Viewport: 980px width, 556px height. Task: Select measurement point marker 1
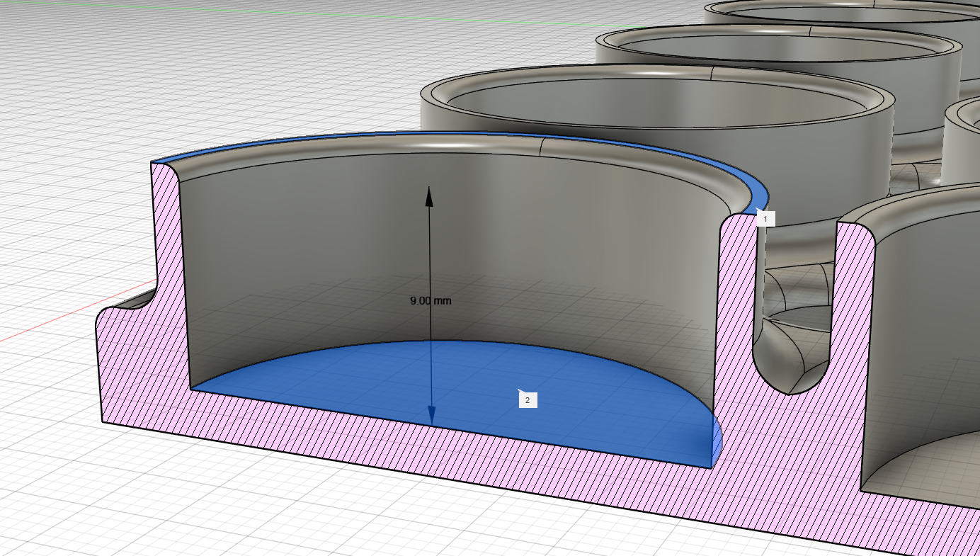[x=765, y=219]
